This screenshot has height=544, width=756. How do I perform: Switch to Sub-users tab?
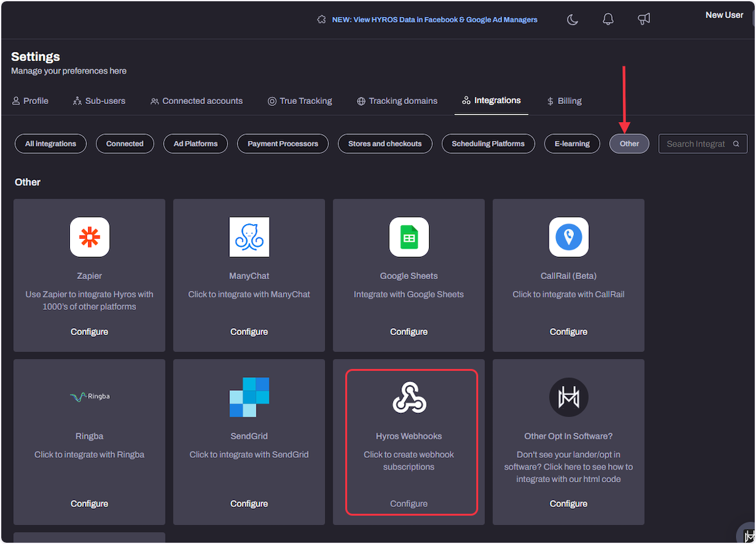tap(99, 101)
